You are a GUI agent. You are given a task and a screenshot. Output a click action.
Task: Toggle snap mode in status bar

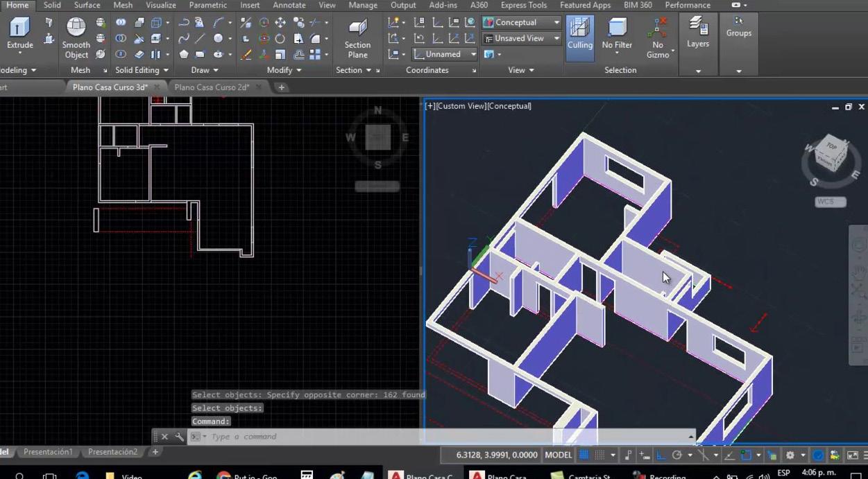[599, 455]
